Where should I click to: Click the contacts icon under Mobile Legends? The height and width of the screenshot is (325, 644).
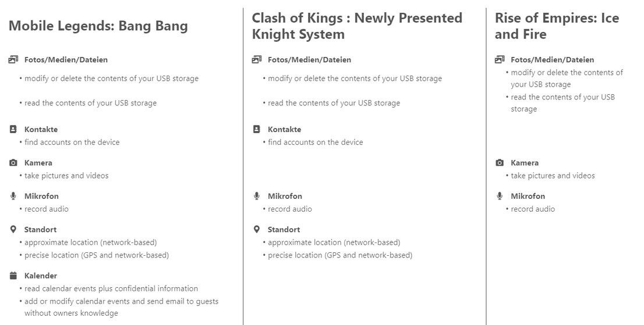(x=13, y=129)
